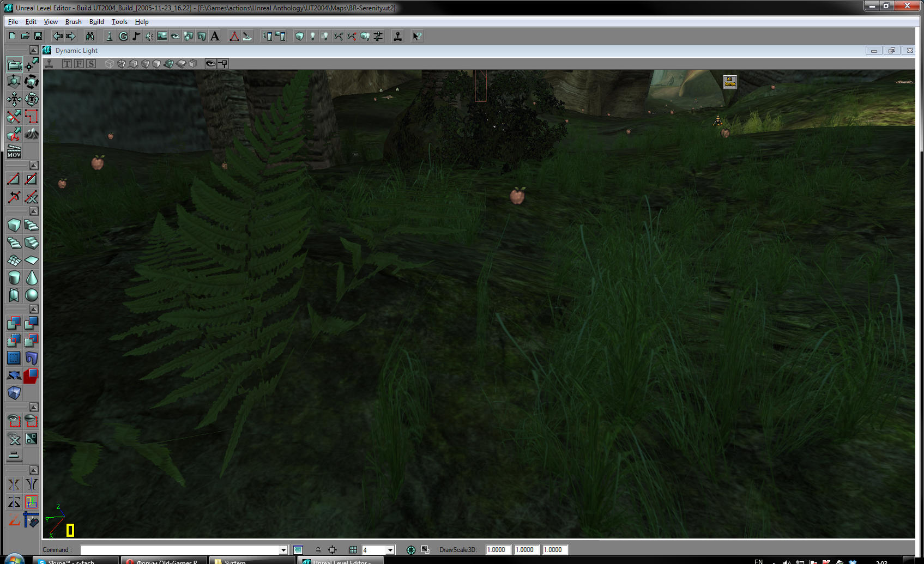Open the Skype taskbar button
The width and height of the screenshot is (924, 564).
(x=75, y=560)
